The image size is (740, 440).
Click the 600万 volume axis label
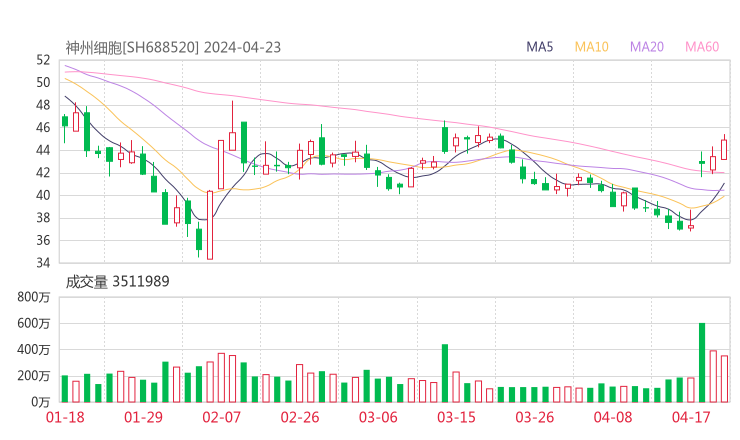click(34, 323)
